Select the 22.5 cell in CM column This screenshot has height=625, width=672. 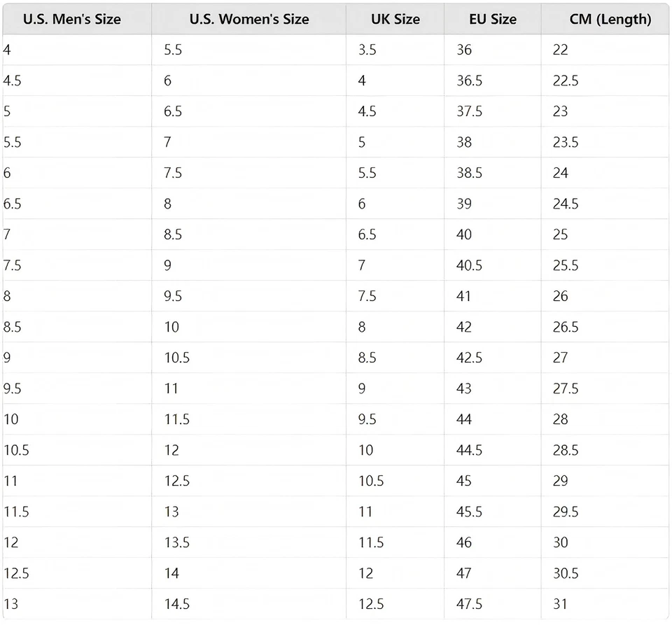point(566,80)
